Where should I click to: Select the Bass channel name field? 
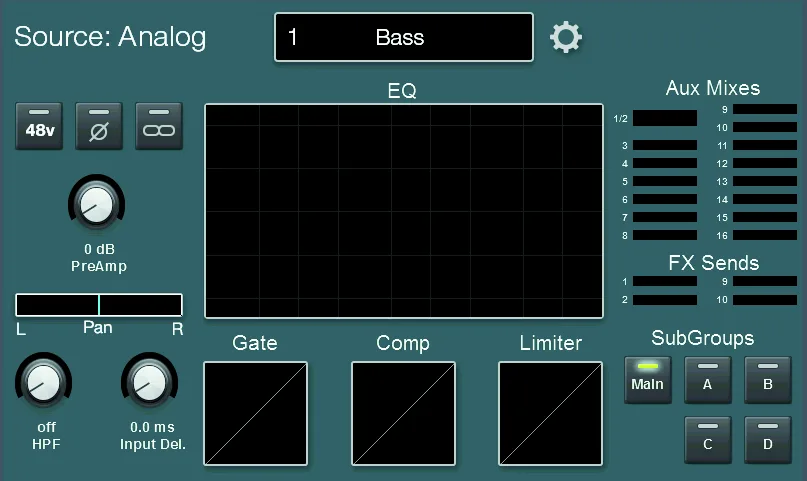[x=404, y=37]
